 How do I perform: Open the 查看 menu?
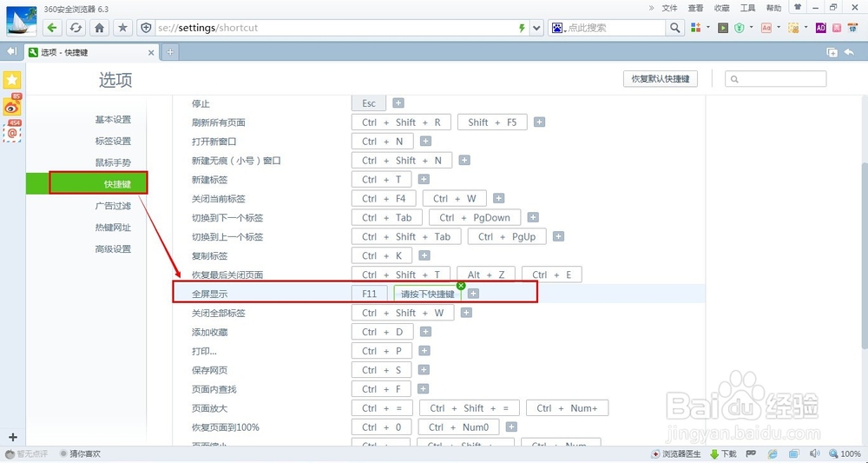[x=696, y=8]
